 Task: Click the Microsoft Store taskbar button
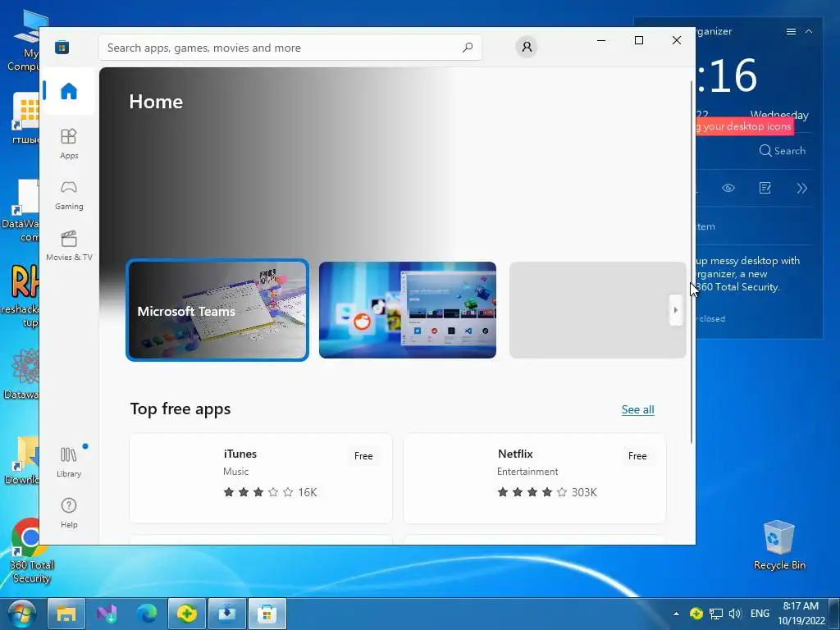267,614
